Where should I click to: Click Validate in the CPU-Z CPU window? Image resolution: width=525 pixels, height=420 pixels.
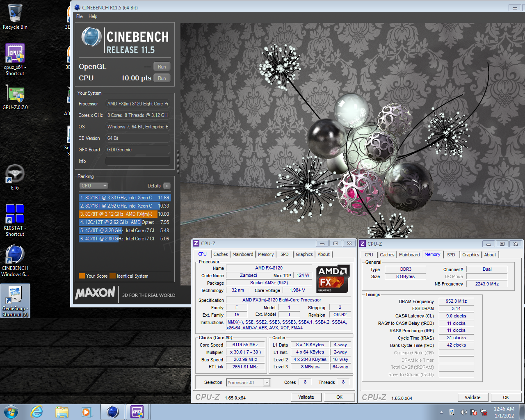click(306, 397)
